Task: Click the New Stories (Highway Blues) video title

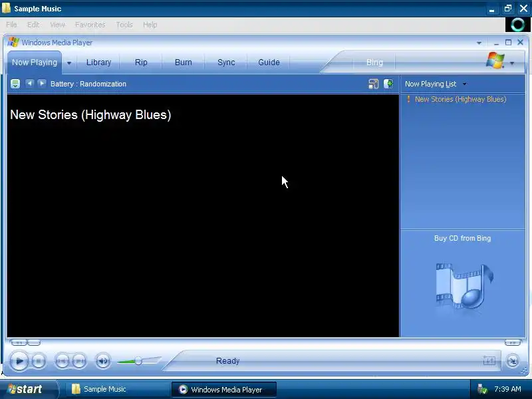Action: [x=90, y=114]
